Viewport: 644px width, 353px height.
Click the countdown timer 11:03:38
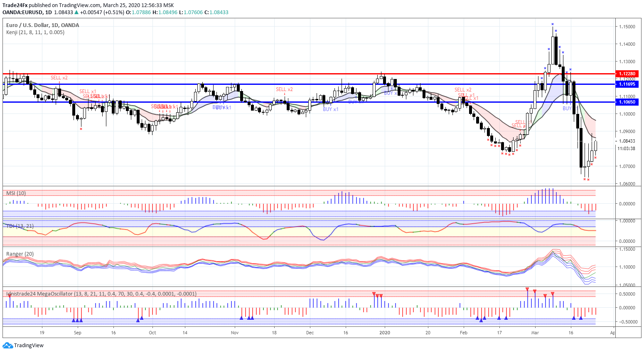(626, 148)
